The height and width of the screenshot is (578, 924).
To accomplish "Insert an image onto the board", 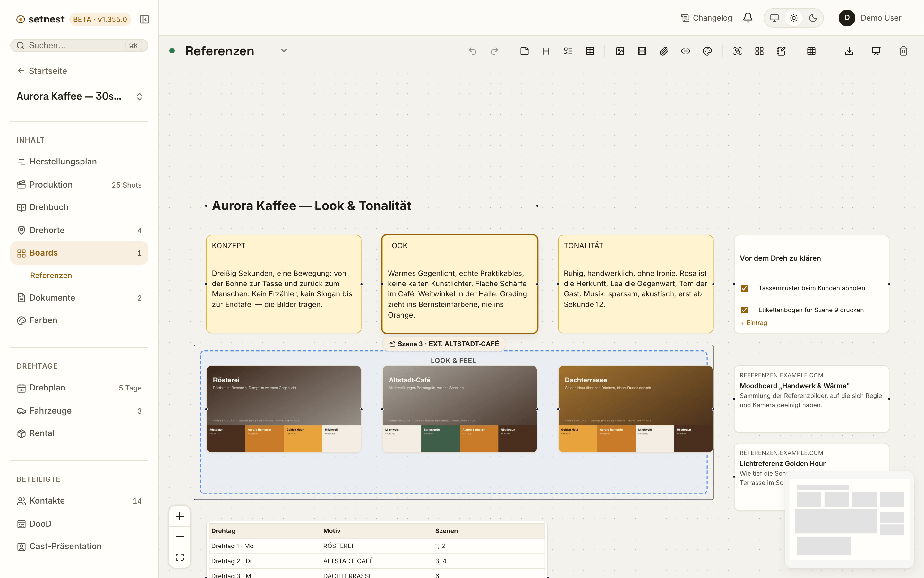I will tap(620, 51).
